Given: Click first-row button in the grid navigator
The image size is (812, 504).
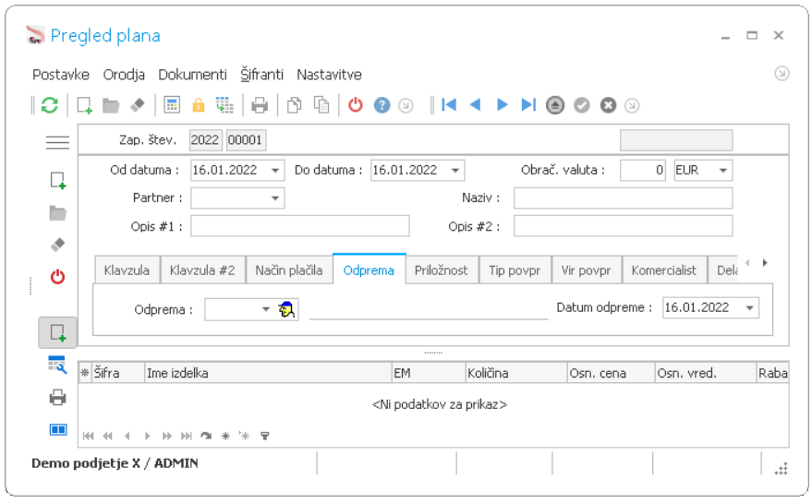Looking at the screenshot, I should (88, 436).
